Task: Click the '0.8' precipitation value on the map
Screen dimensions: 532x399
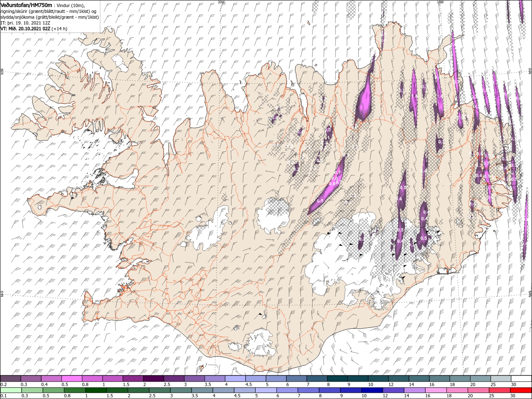Action: click(x=332, y=183)
